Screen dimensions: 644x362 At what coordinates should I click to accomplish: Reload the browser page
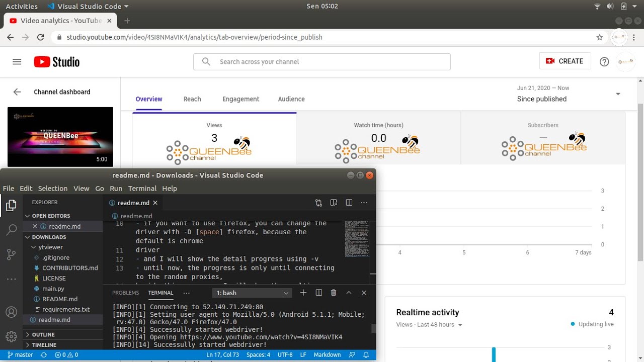(41, 37)
